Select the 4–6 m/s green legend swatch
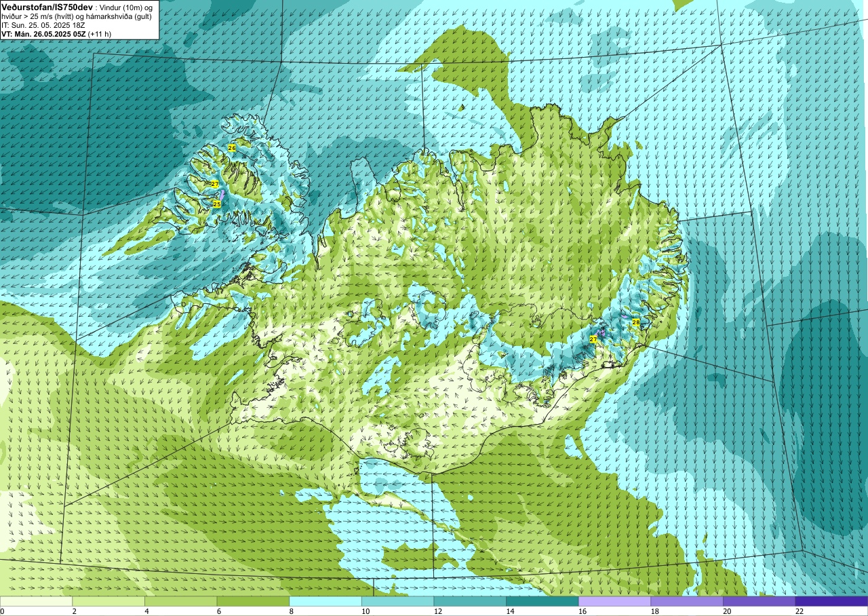This screenshot has width=868, height=616. [181, 601]
